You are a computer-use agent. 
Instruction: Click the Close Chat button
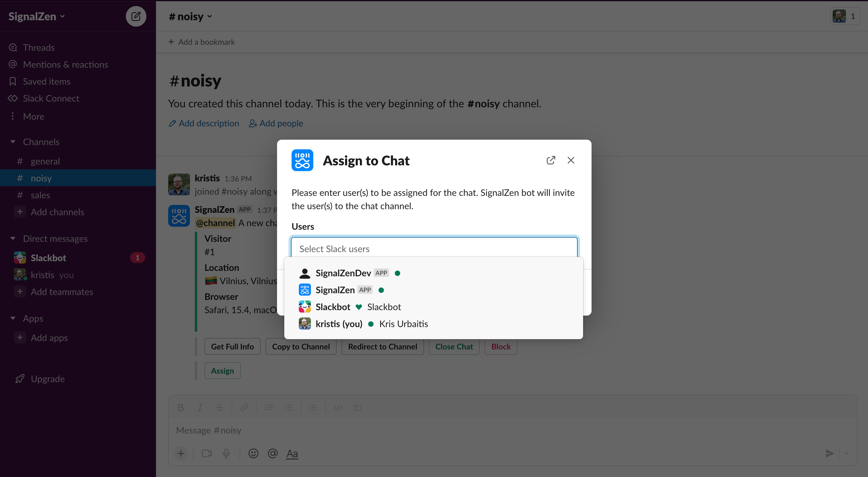coord(454,346)
